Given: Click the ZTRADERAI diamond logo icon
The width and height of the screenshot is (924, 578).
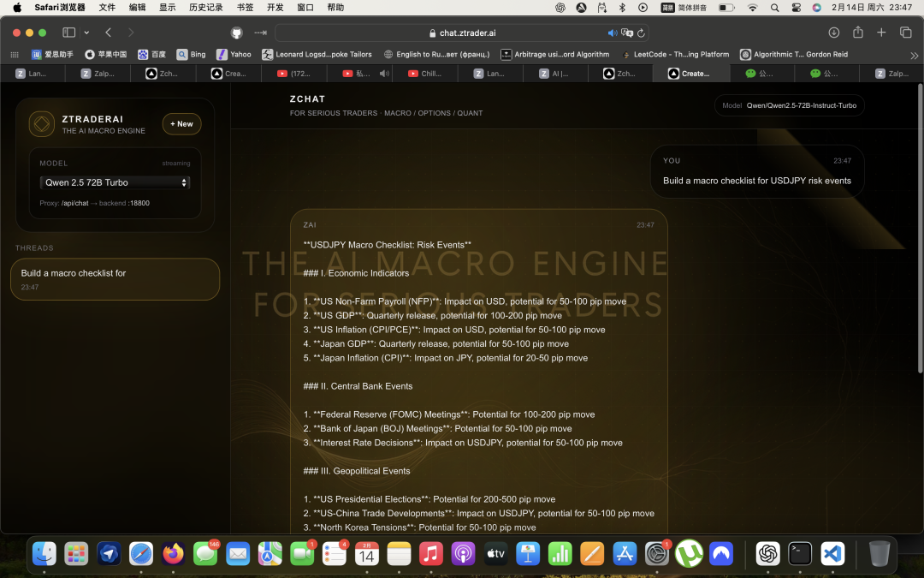Looking at the screenshot, I should pyautogui.click(x=42, y=124).
